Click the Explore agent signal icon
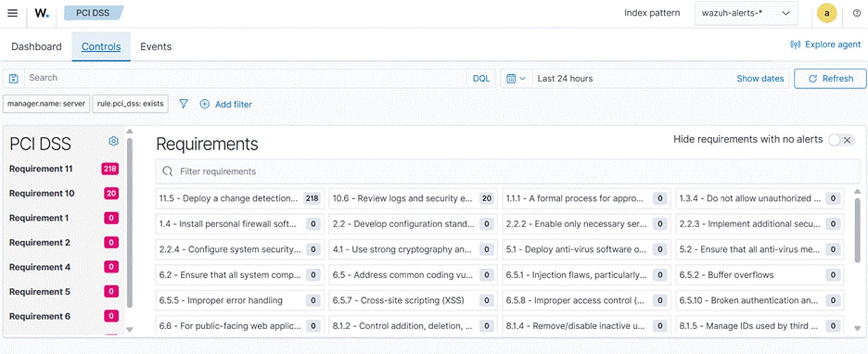This screenshot has height=354, width=868. tap(795, 44)
